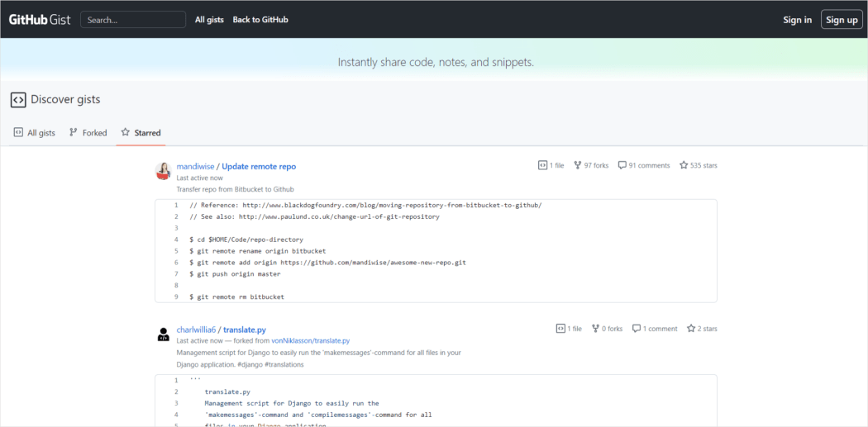This screenshot has width=868, height=427.
Task: Click the blackdogfoundry Reference comment line
Action: pos(365,205)
